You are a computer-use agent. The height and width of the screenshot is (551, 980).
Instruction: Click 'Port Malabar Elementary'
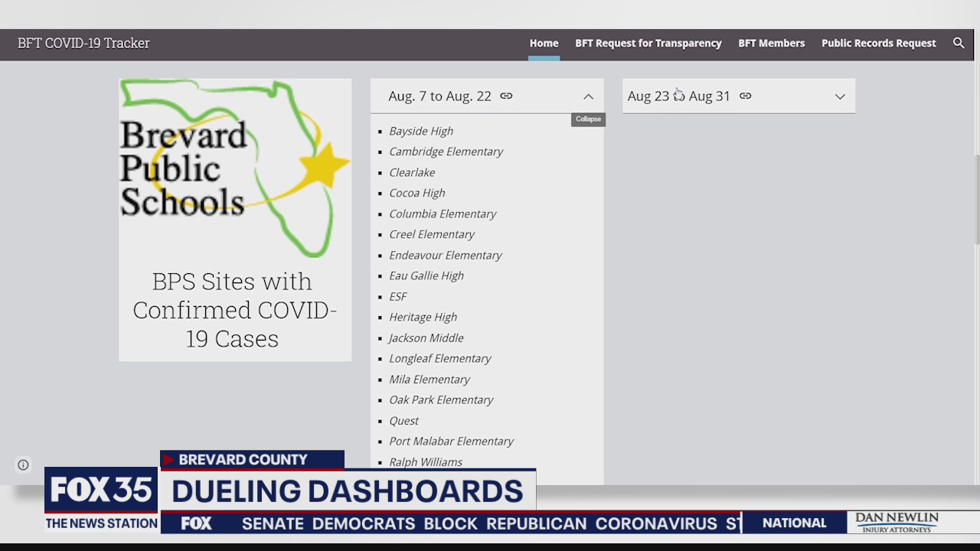tap(451, 441)
